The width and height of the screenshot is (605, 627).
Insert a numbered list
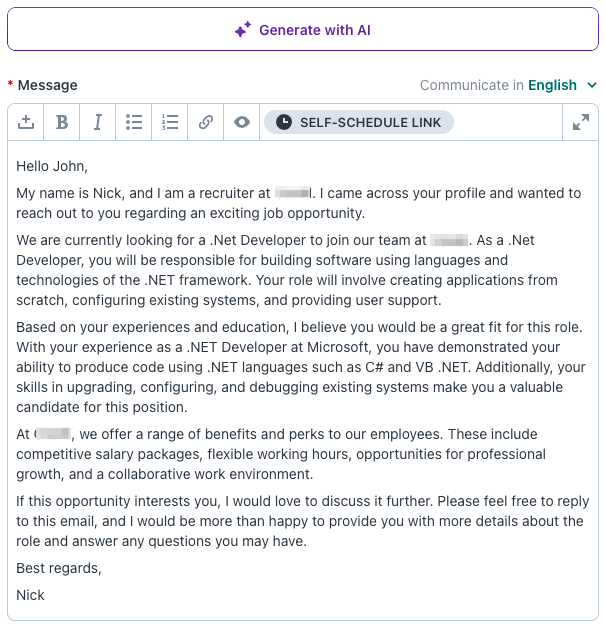[170, 122]
